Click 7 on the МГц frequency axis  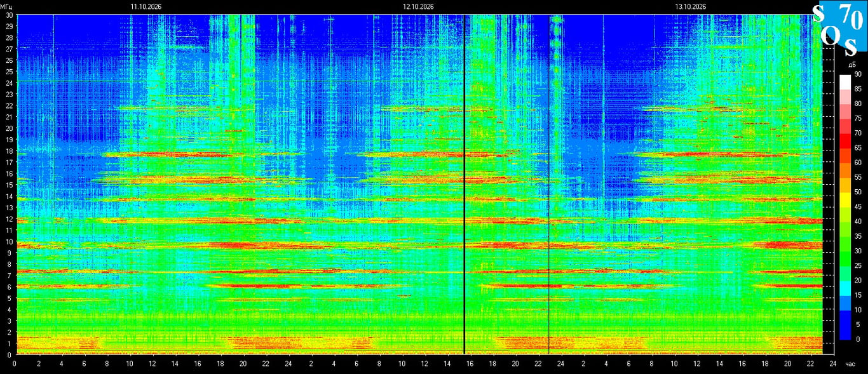11,276
